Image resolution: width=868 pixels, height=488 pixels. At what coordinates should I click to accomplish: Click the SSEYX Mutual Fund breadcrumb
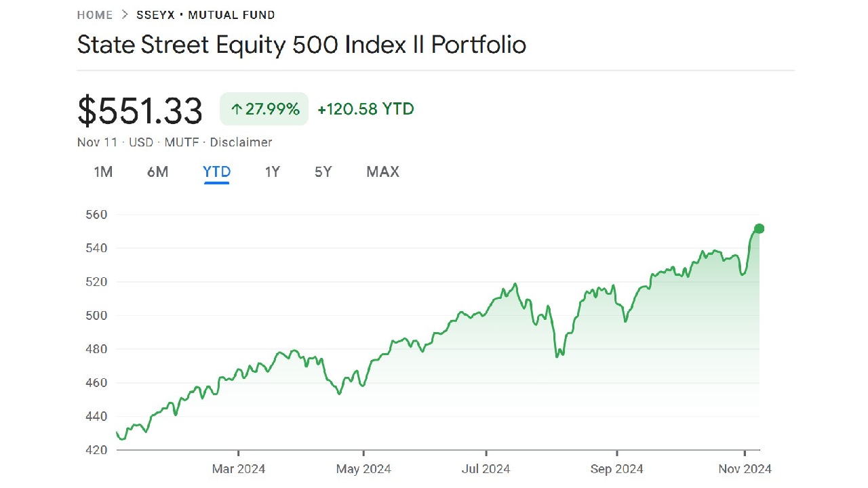click(x=205, y=15)
